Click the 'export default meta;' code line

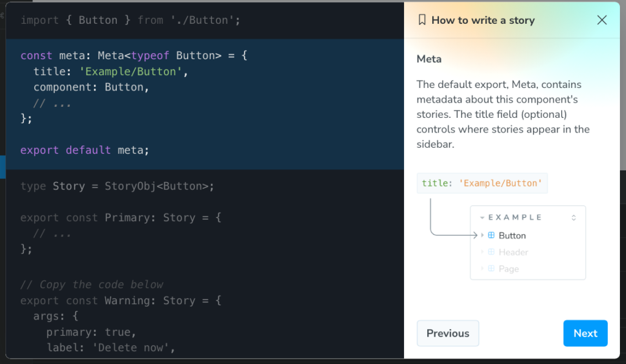[x=84, y=150]
